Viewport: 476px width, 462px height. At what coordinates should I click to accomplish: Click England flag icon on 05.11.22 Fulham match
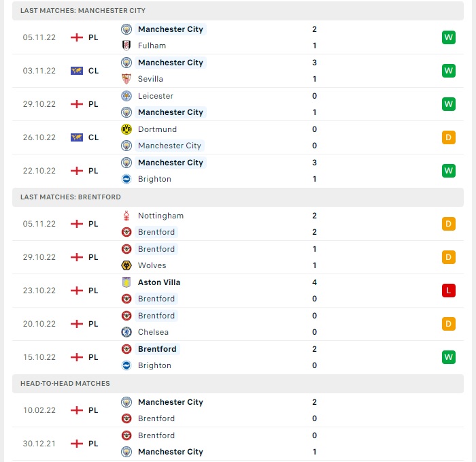click(x=77, y=37)
